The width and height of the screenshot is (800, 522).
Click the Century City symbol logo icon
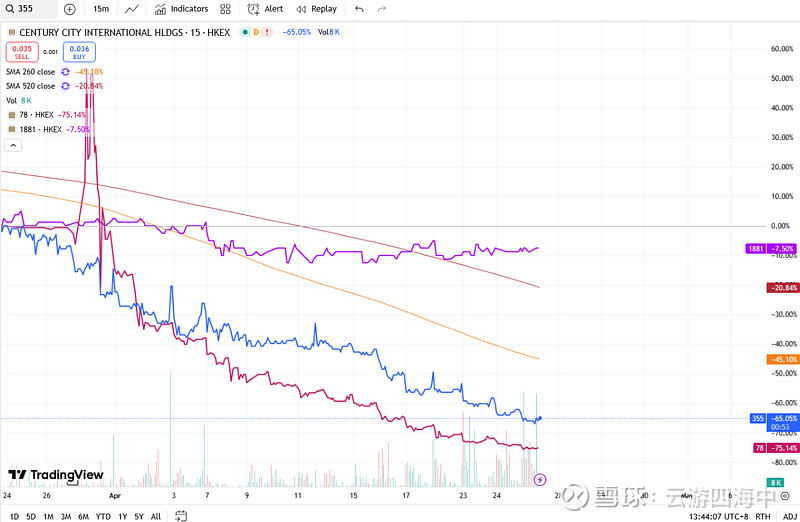click(12, 32)
